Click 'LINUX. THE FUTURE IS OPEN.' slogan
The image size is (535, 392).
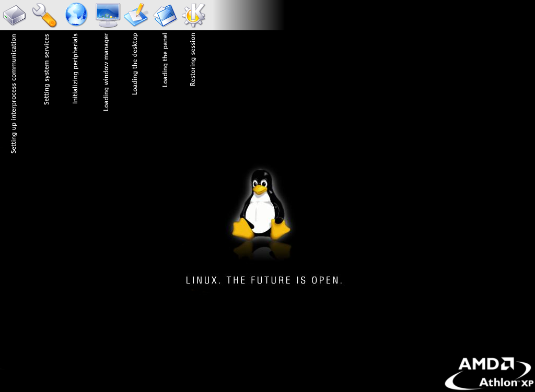[264, 280]
